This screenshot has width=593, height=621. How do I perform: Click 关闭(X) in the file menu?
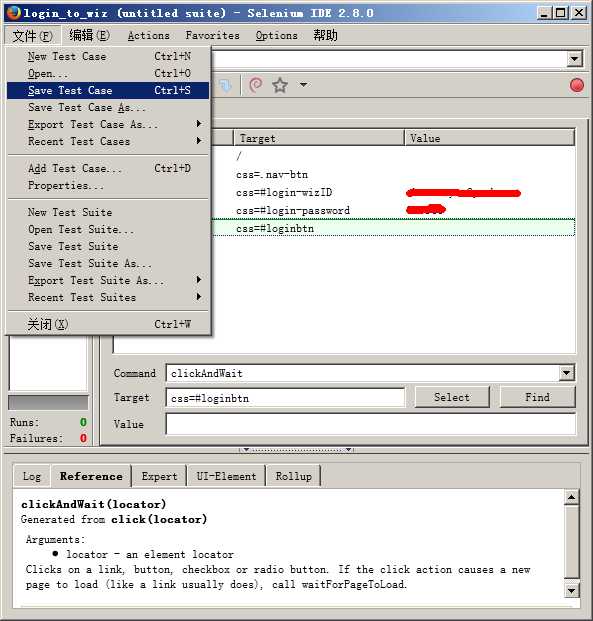[108, 324]
